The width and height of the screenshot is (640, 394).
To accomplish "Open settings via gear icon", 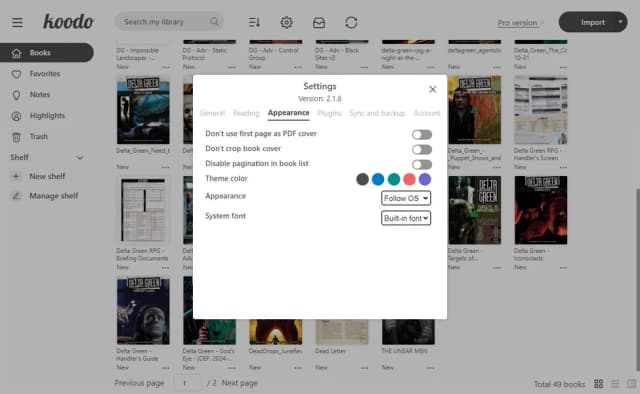I will (x=286, y=22).
